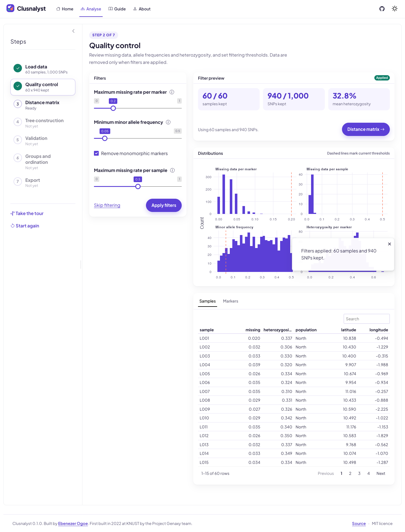Click the Clusnalyst logo icon
Viewport: 405px width, 532px height.
coord(10,8)
